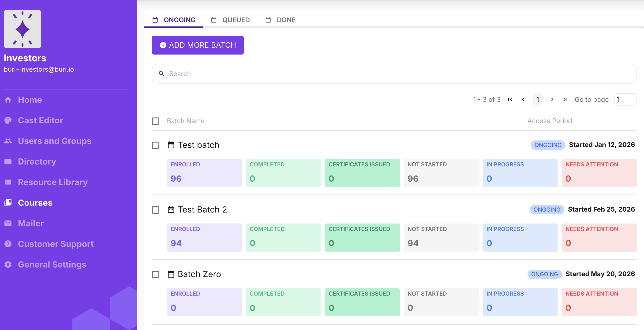
Task: Click Batch Zero IN PROGRESS card
Action: pyautogui.click(x=520, y=302)
